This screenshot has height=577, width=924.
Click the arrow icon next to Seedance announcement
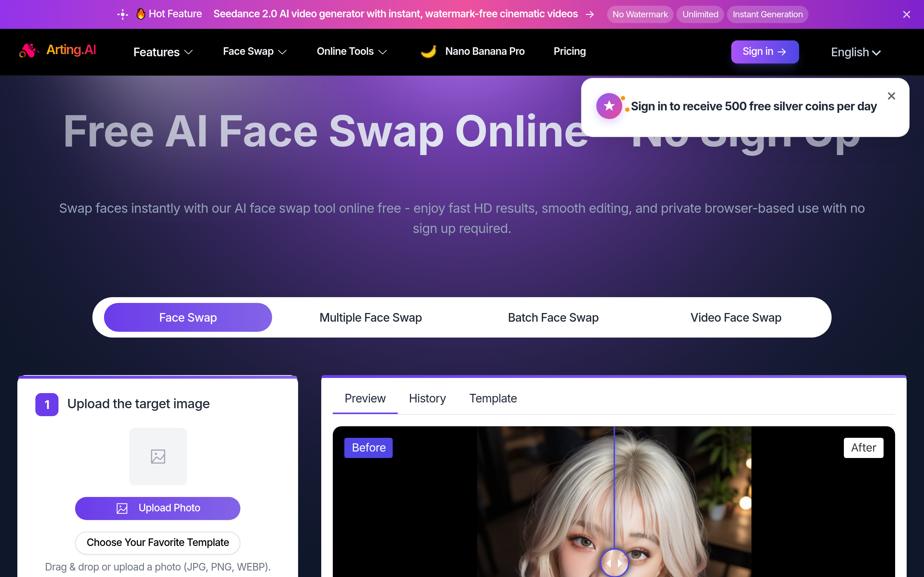click(590, 14)
